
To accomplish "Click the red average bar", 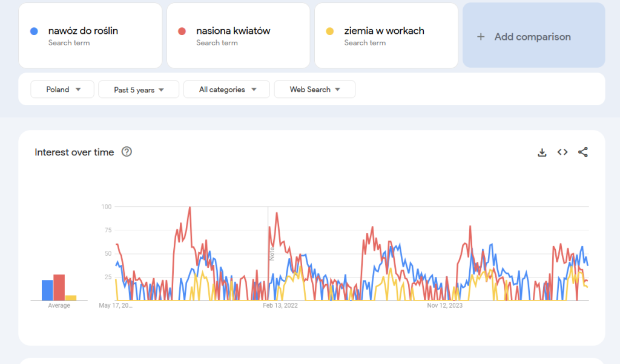I will tap(59, 287).
